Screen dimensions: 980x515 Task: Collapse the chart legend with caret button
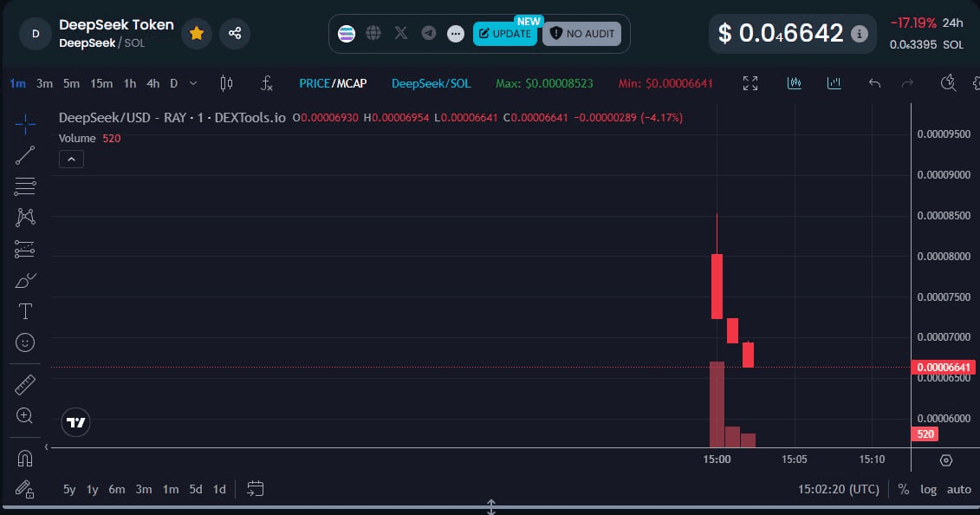71,160
